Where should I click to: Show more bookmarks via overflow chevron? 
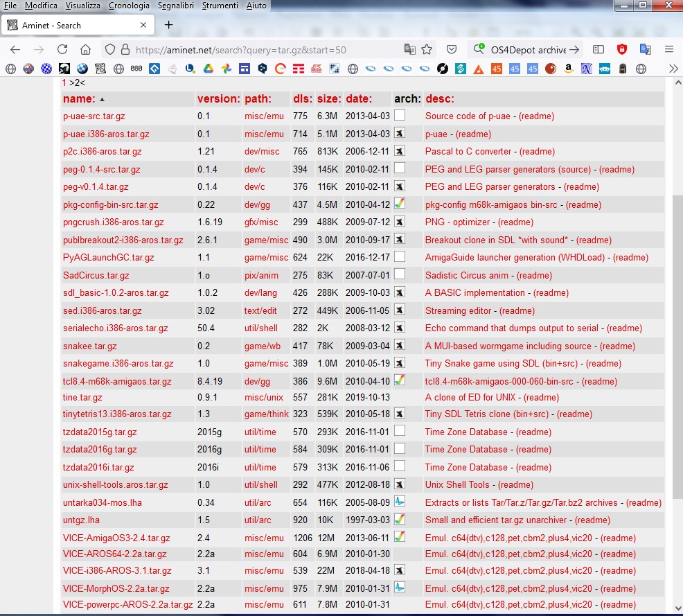coord(673,69)
